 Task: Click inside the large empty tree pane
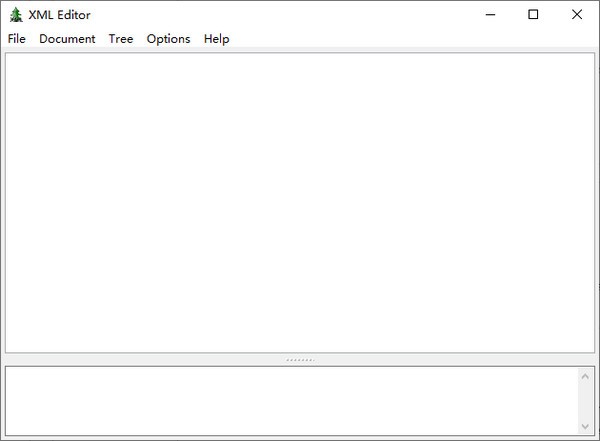point(300,200)
